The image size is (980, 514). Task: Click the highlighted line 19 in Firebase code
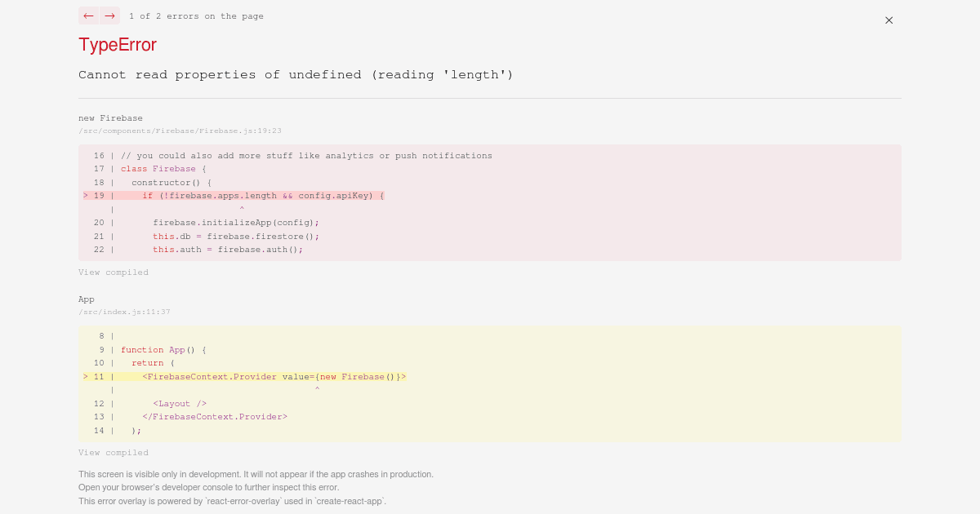coord(263,196)
